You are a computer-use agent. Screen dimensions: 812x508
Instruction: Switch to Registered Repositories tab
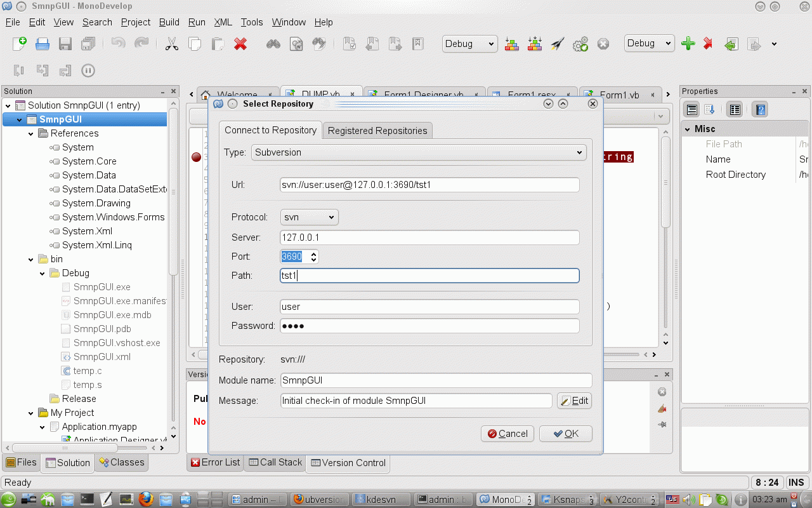[377, 131]
